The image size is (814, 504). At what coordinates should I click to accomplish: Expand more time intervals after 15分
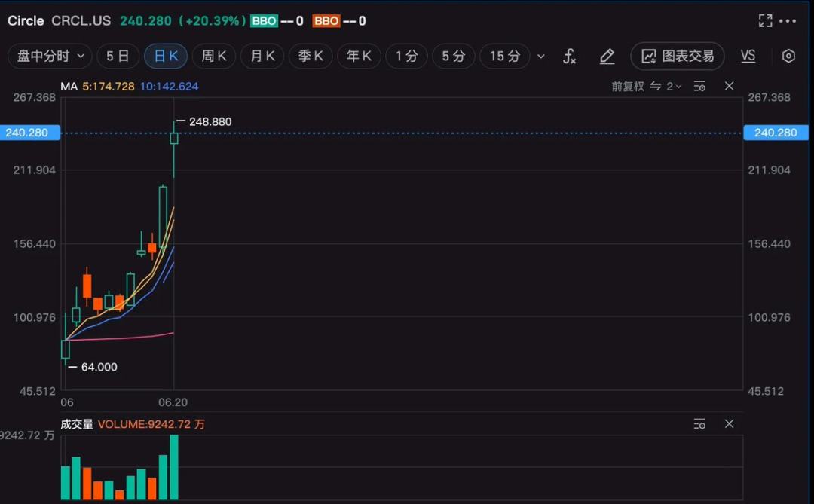pyautogui.click(x=541, y=57)
